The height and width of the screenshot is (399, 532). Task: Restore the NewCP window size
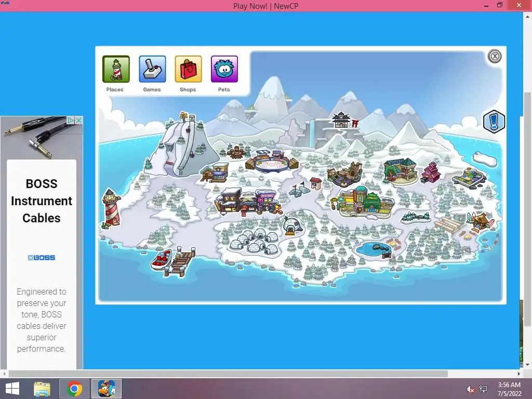point(500,5)
